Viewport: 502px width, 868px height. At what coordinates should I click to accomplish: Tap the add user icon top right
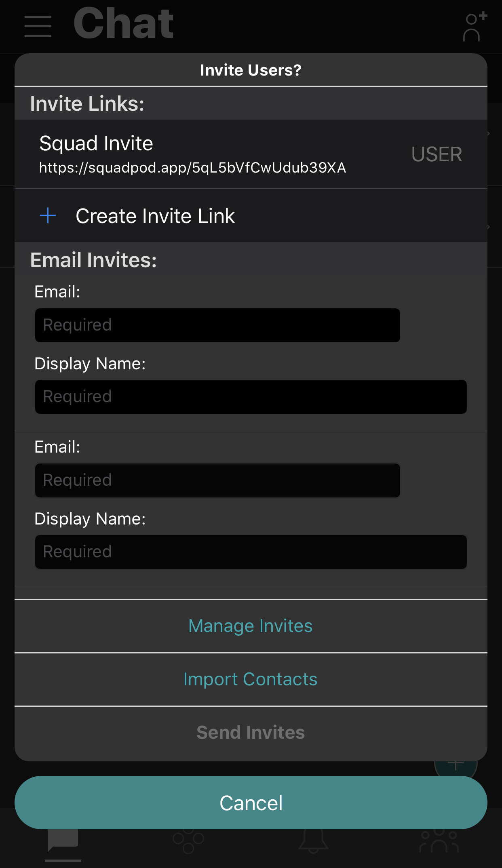[x=474, y=27]
